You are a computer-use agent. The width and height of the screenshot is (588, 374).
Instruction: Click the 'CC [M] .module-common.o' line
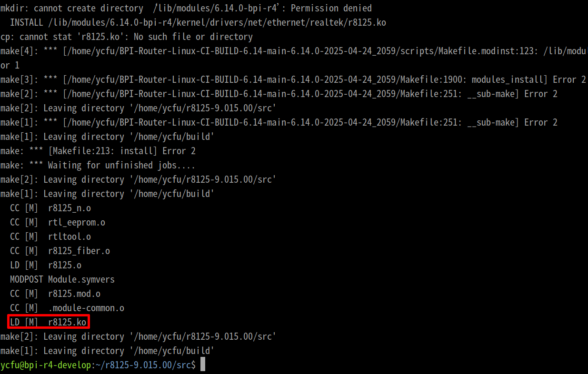point(67,308)
